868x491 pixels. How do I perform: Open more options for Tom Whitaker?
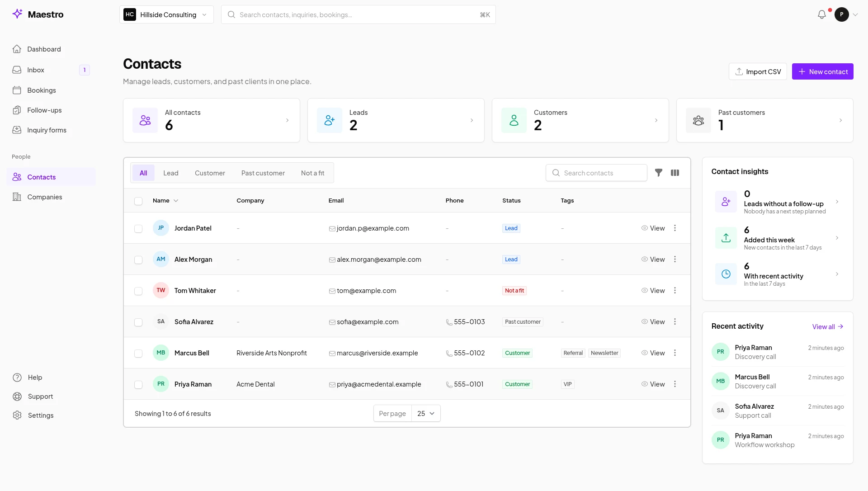click(x=675, y=290)
